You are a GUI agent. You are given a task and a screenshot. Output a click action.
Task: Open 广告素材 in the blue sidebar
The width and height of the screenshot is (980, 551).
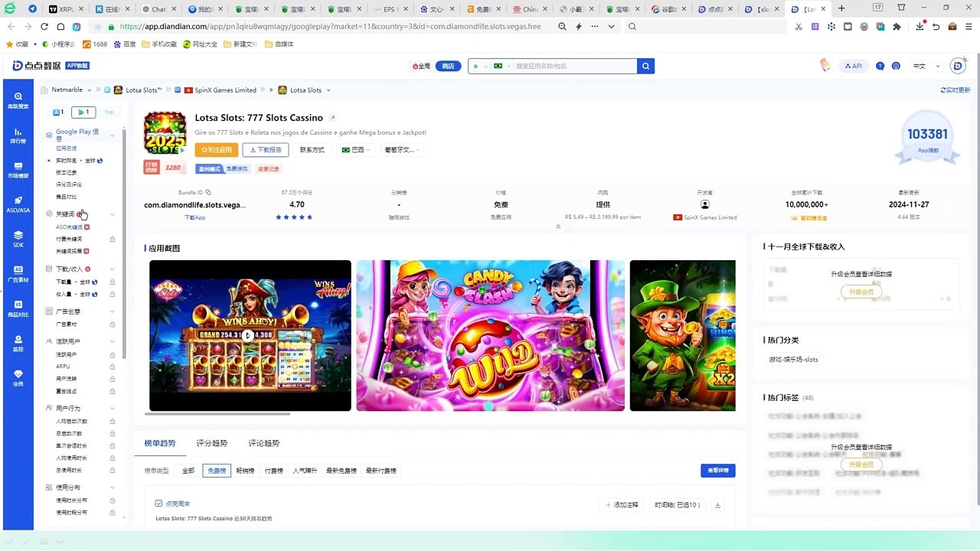[18, 274]
